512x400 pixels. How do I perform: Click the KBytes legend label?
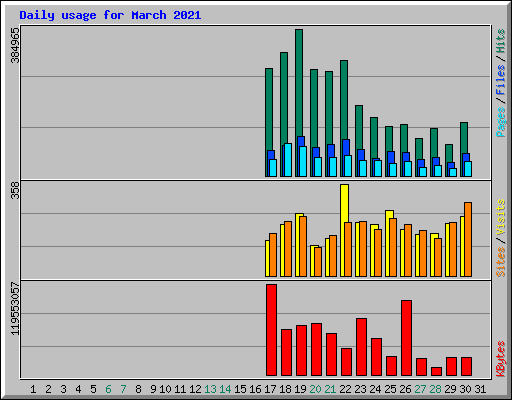coord(500,359)
